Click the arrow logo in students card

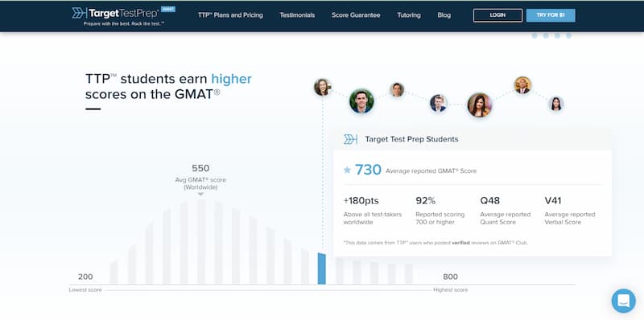click(350, 139)
